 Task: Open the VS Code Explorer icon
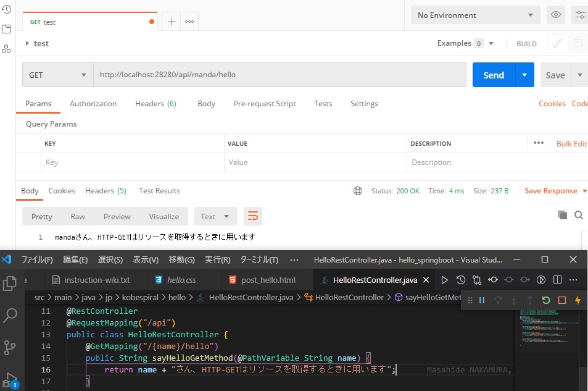coord(10,284)
